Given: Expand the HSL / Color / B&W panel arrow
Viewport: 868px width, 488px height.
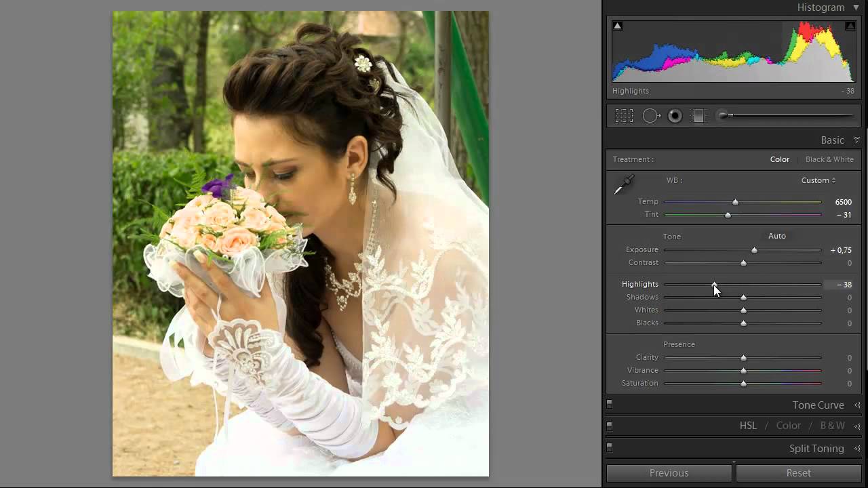Looking at the screenshot, I should coord(856,426).
